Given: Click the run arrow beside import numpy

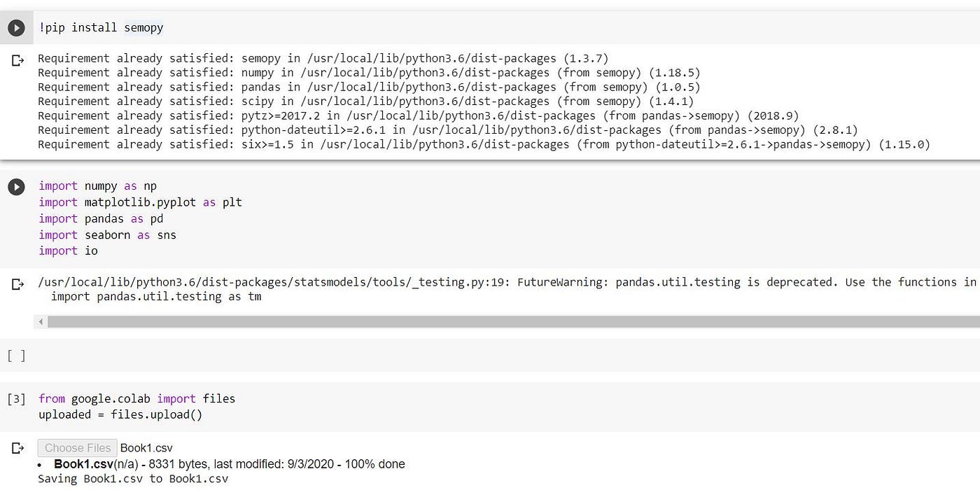Looking at the screenshot, I should [16, 187].
